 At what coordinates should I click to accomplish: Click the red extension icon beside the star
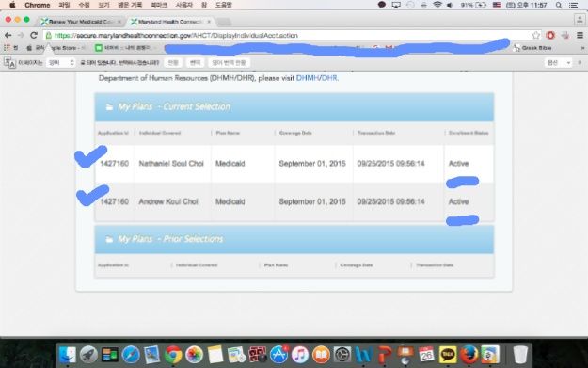tap(550, 35)
